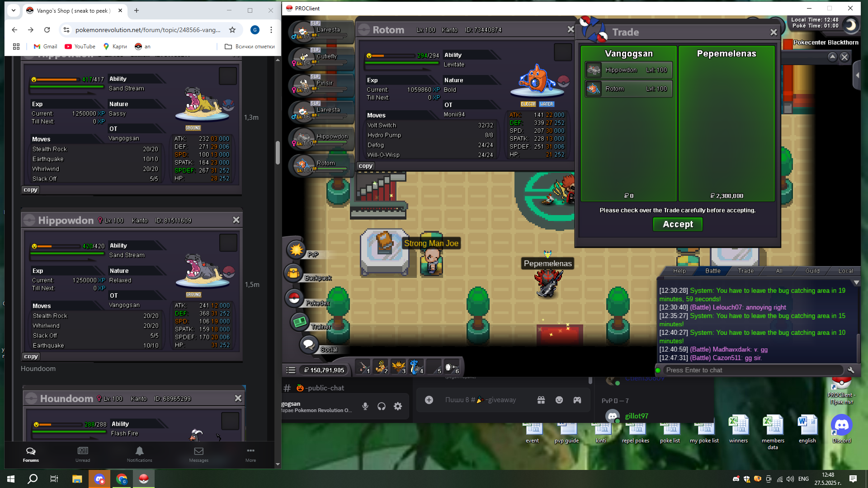Open Discord gift icon
The image size is (868, 488).
[541, 400]
